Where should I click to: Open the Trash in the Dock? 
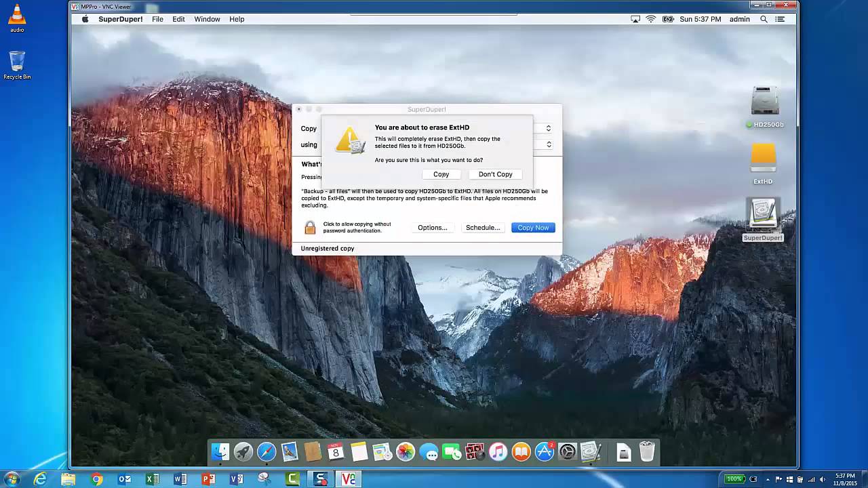647,451
